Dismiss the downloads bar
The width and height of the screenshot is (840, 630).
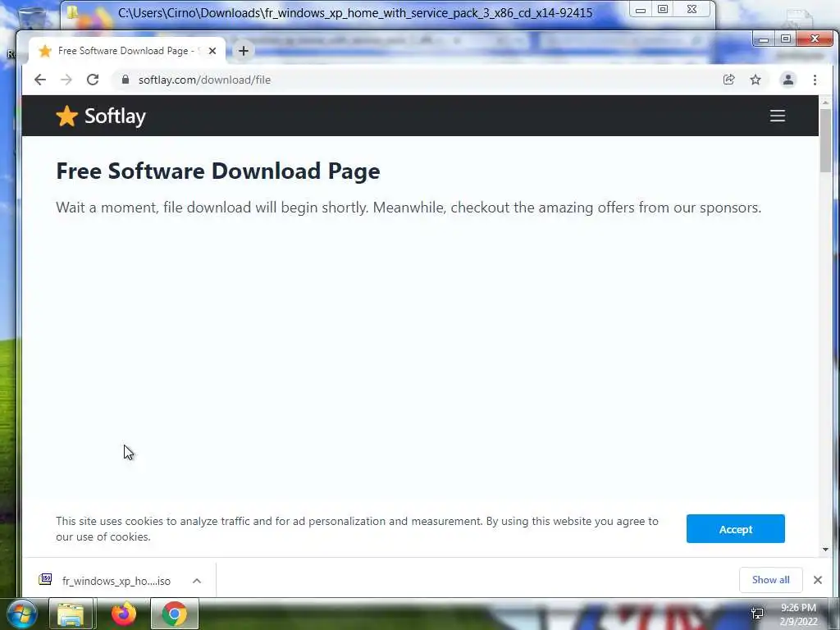pos(818,580)
